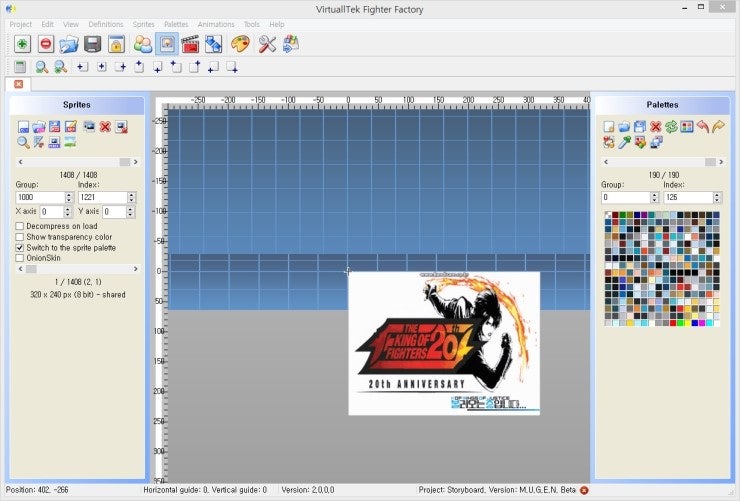
Task: Click the padlock window icon in main toolbar
Action: tap(116, 44)
